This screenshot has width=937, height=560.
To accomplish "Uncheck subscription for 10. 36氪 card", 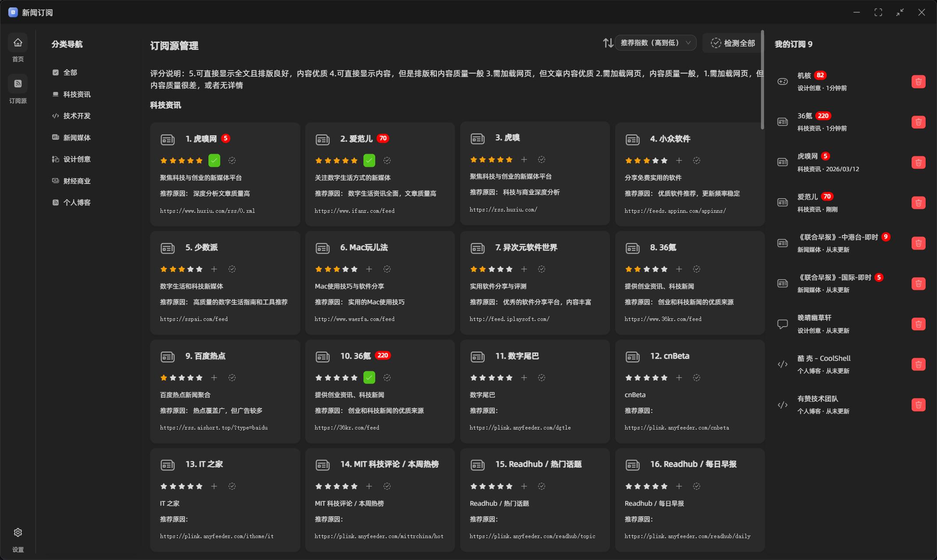I will (369, 378).
